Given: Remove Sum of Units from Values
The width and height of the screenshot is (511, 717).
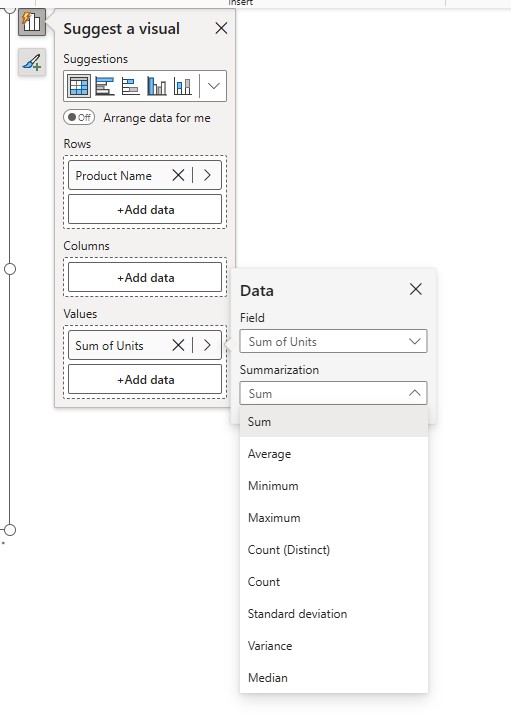Looking at the screenshot, I should coord(178,345).
